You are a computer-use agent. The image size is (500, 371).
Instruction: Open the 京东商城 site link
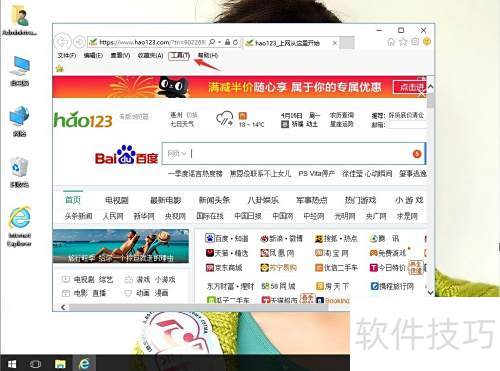224,268
